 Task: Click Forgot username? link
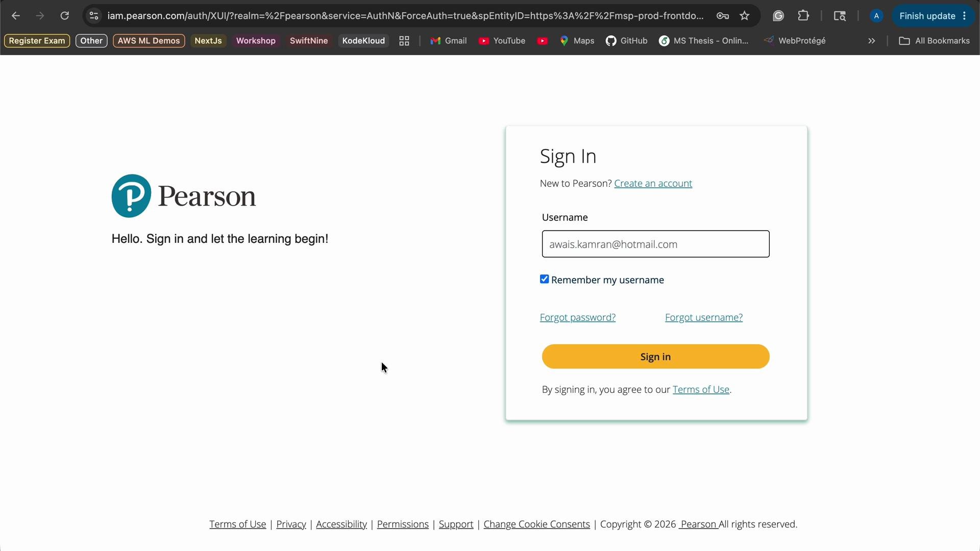click(x=703, y=317)
